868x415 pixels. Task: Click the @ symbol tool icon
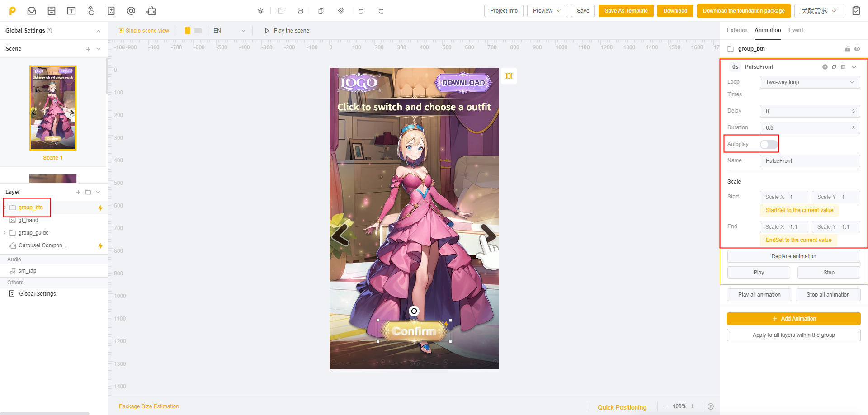point(131,11)
